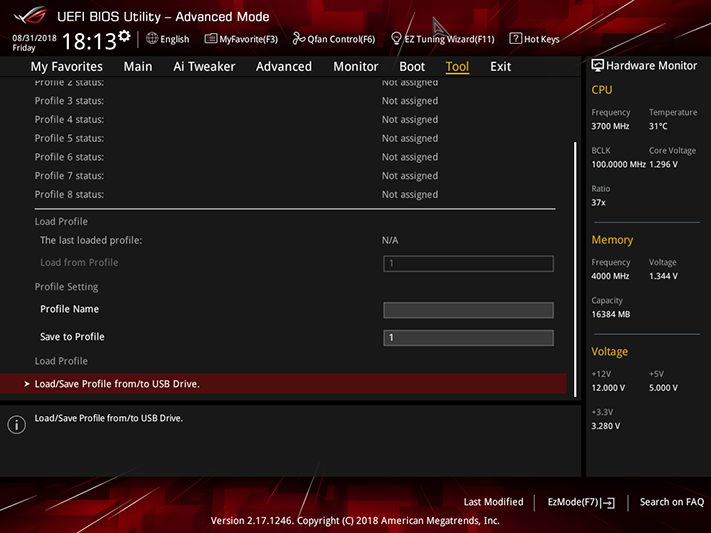Click 'N/A' last loaded profile value
The image size is (711, 533).
[x=390, y=240]
